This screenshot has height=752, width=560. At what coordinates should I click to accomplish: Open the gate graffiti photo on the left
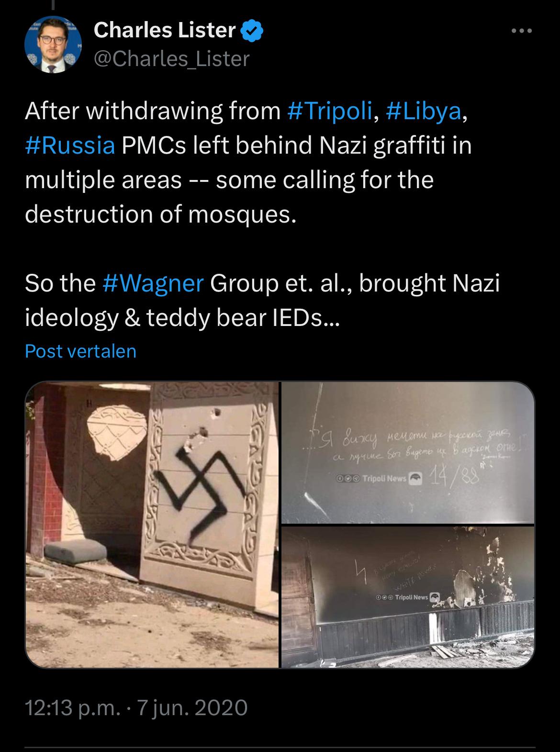coord(152,525)
